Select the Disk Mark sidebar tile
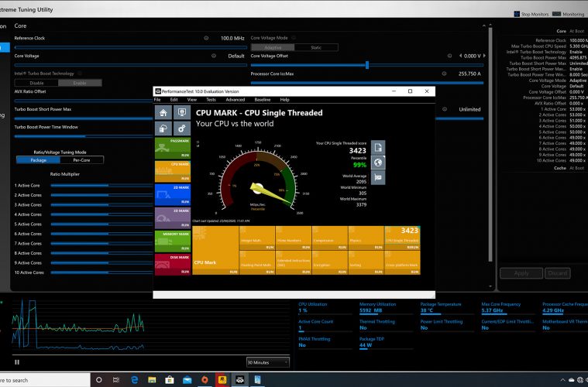The width and height of the screenshot is (588, 387). click(173, 265)
